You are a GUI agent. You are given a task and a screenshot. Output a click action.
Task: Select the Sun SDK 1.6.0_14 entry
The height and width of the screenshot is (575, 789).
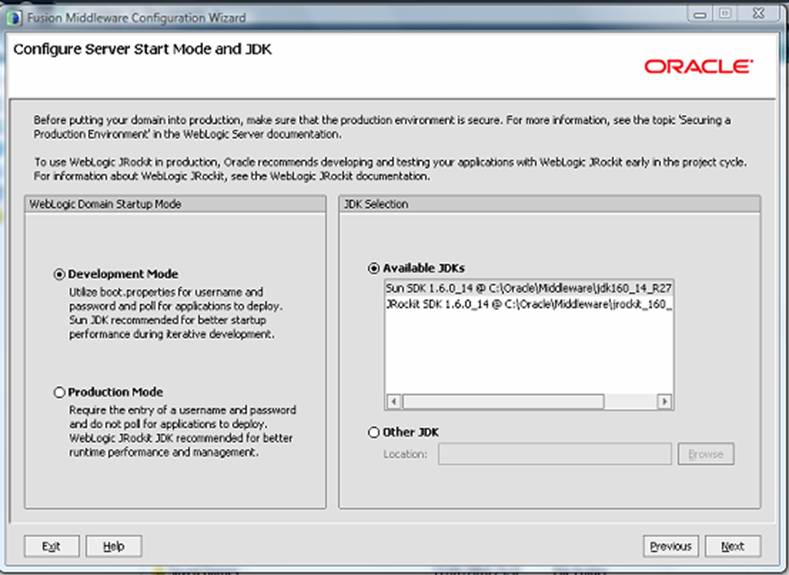click(x=529, y=288)
